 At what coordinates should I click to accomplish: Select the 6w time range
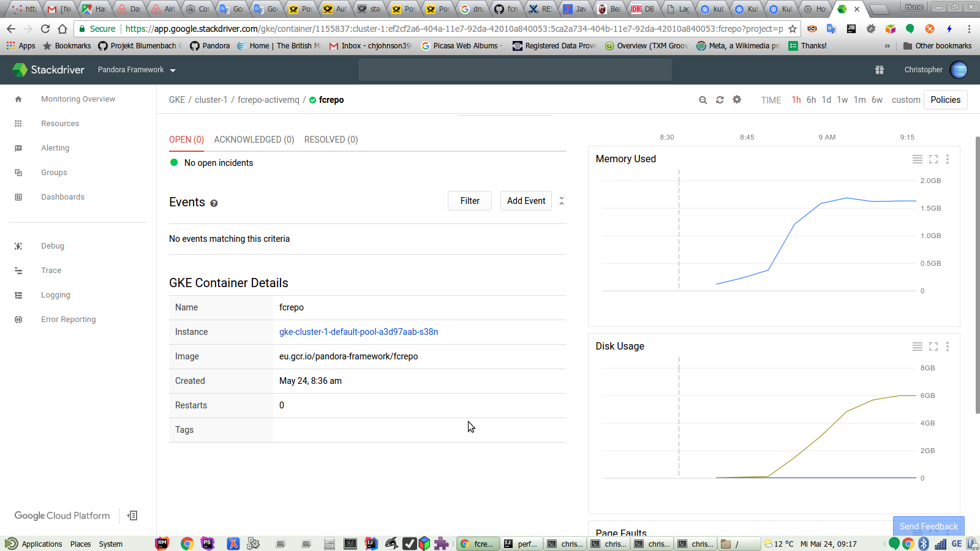[877, 100]
